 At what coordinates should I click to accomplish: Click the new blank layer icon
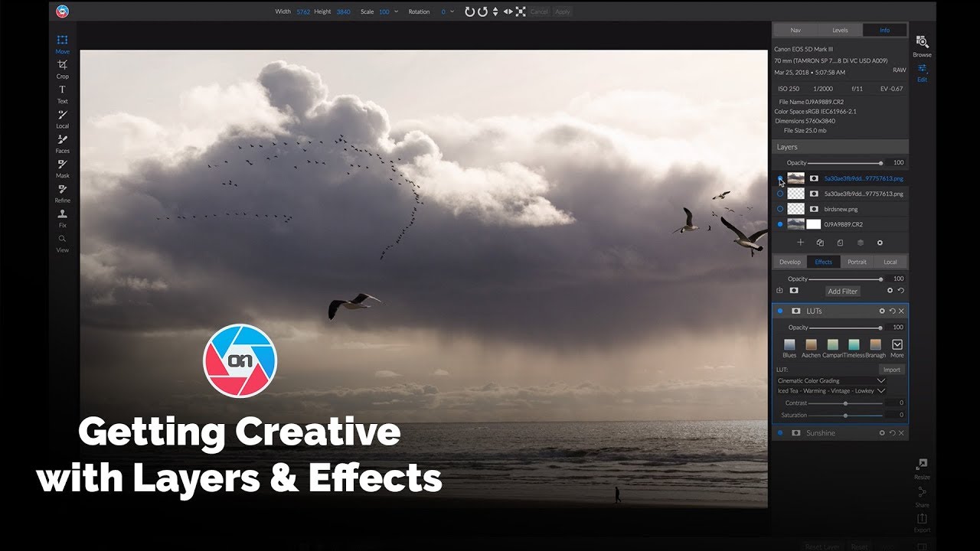point(840,243)
